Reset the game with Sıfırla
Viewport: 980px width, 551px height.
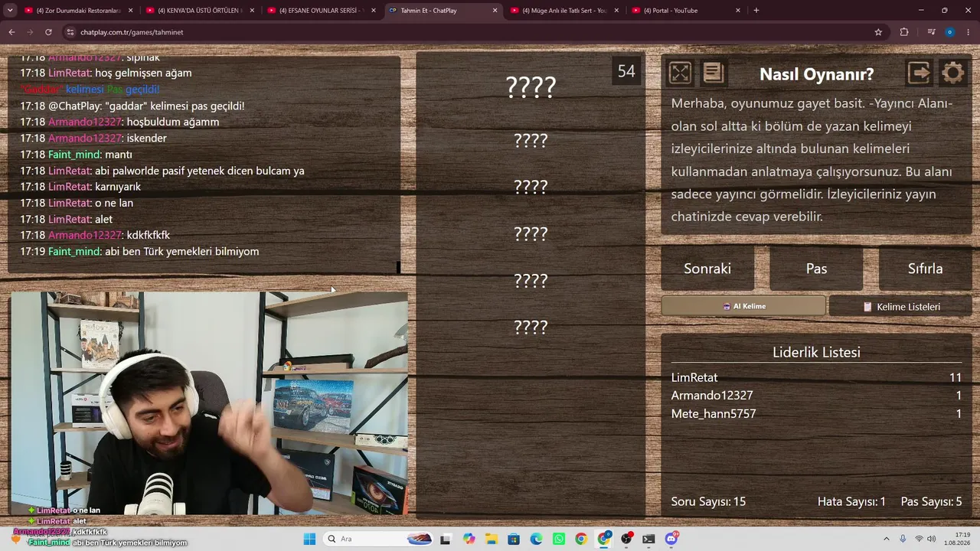click(x=925, y=269)
